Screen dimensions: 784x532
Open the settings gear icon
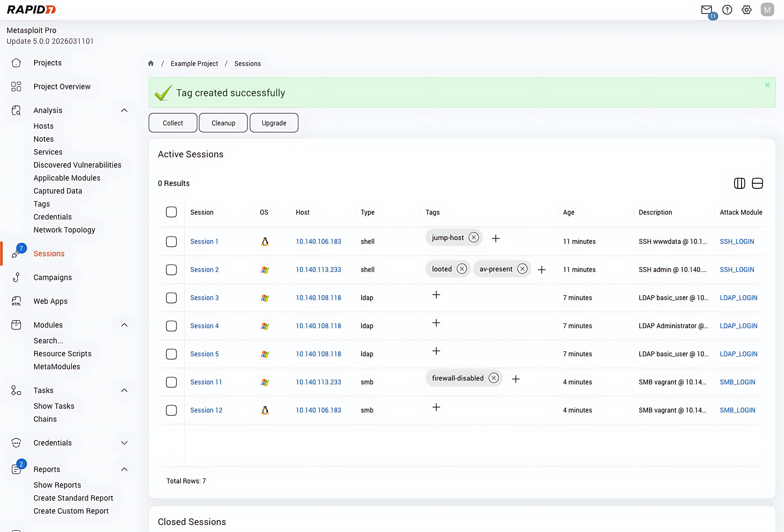click(747, 10)
